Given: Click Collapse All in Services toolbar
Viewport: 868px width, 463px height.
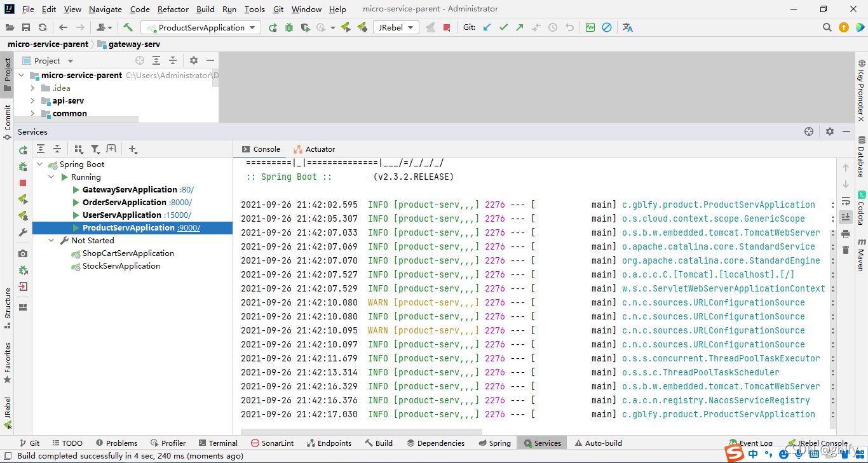Looking at the screenshot, I should tap(57, 149).
